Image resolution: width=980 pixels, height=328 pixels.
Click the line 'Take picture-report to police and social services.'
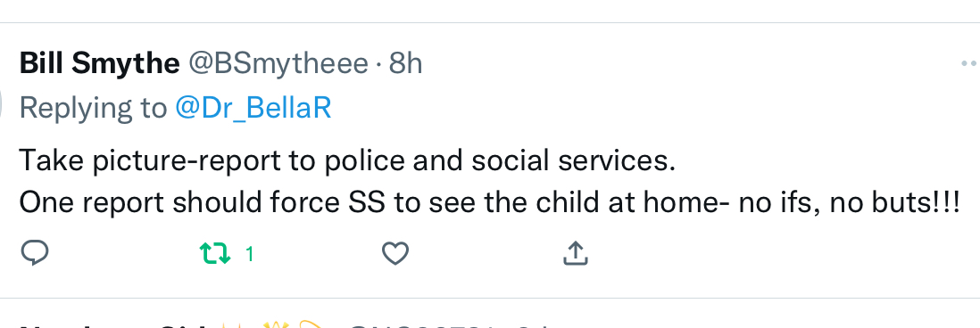[347, 161]
